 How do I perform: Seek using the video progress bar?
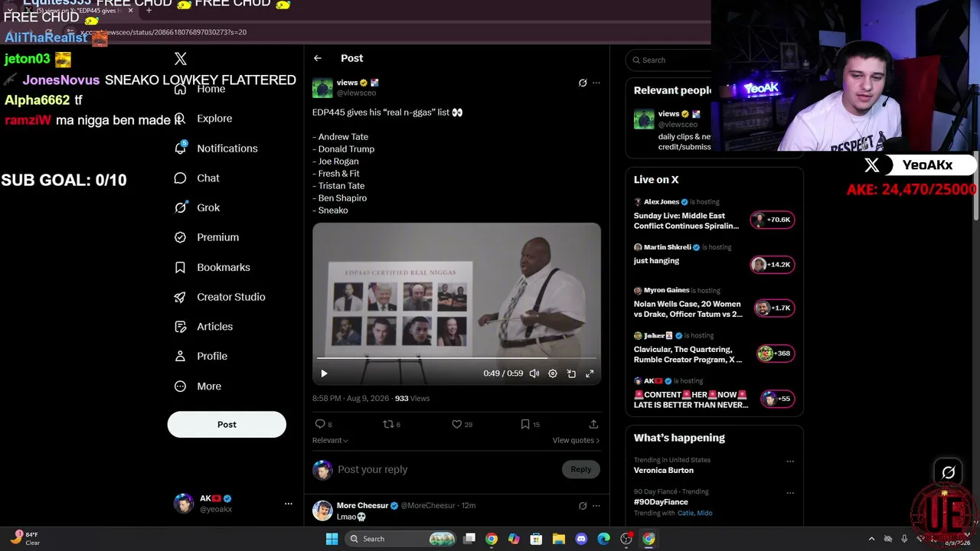(x=456, y=357)
